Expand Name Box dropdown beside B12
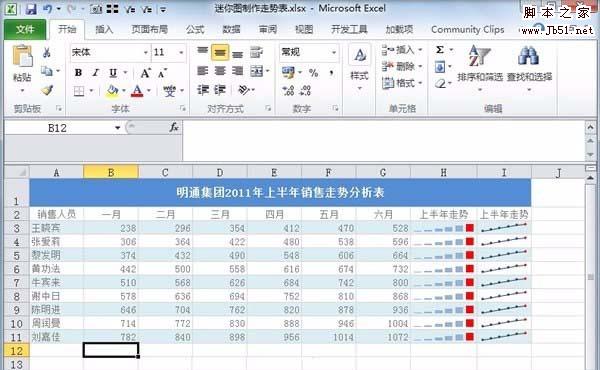This screenshot has width=600, height=370. coord(117,128)
